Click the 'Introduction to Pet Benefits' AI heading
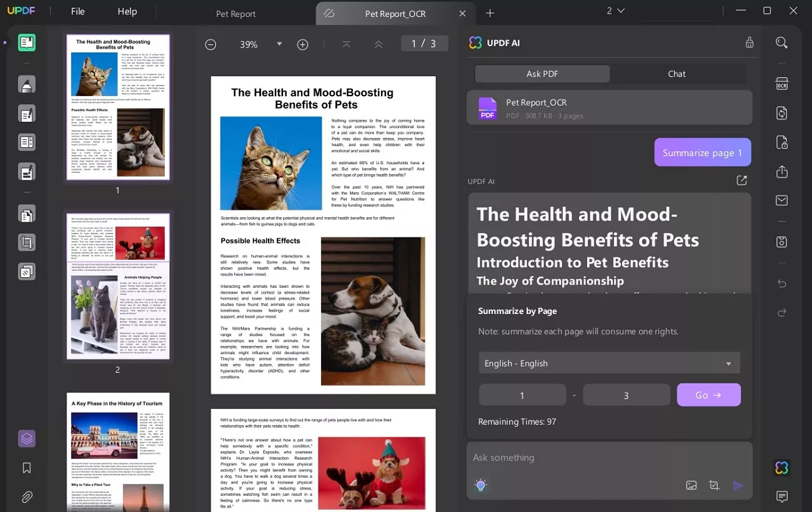Screen dimensions: 812x512 coord(573,262)
